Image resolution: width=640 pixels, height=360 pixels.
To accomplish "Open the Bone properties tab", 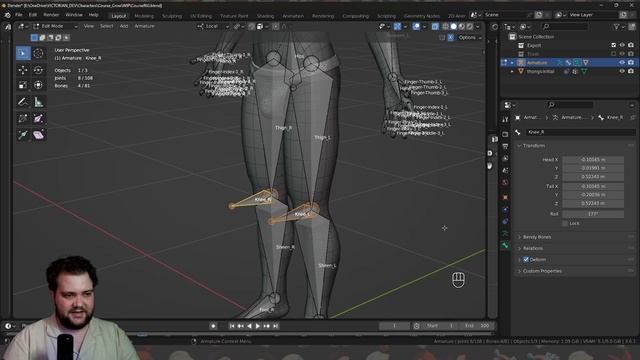I will [505, 245].
